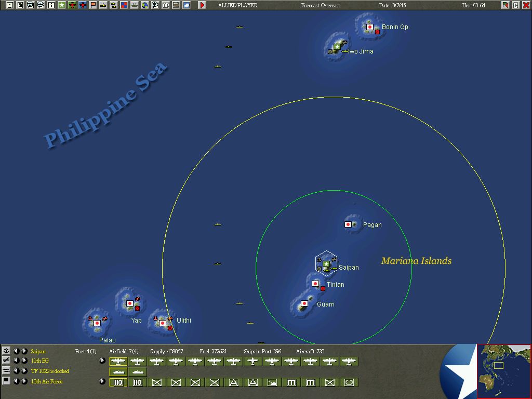Click the ship icon beside TF 1022
Image resolution: width=532 pixels, height=399 pixels.
pos(6,370)
